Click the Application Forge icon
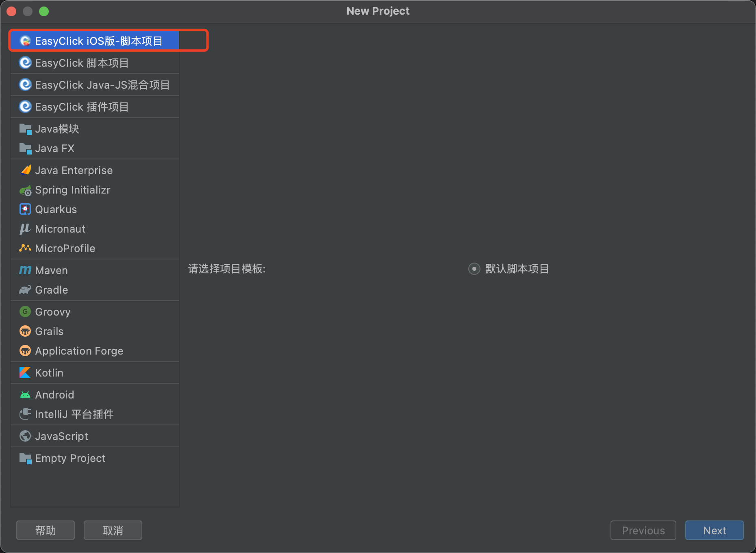This screenshot has height=553, width=756. [25, 351]
